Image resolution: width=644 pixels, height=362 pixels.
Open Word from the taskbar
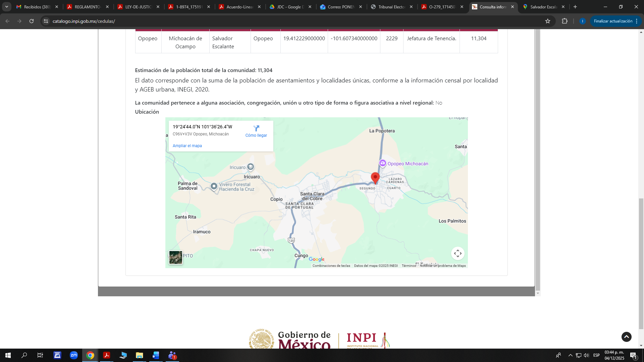tap(156, 355)
